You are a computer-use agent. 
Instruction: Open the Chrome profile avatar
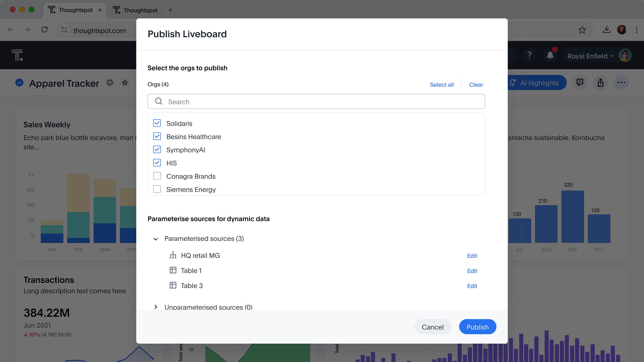622,30
